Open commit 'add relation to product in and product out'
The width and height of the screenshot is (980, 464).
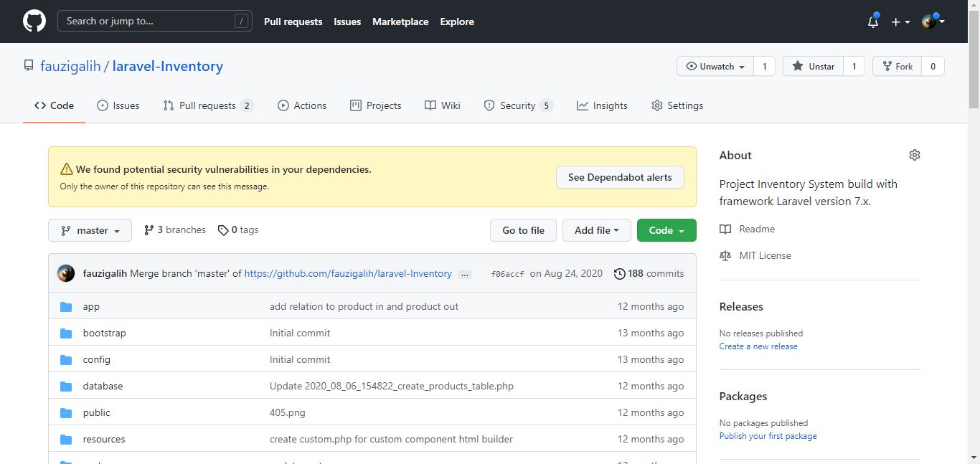[364, 306]
